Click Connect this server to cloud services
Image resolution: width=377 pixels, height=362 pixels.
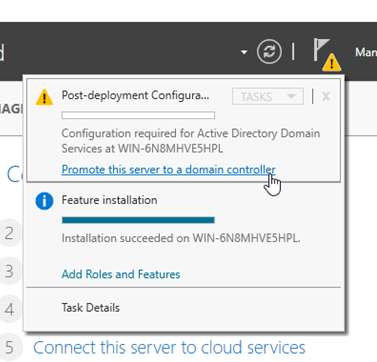pos(169,347)
